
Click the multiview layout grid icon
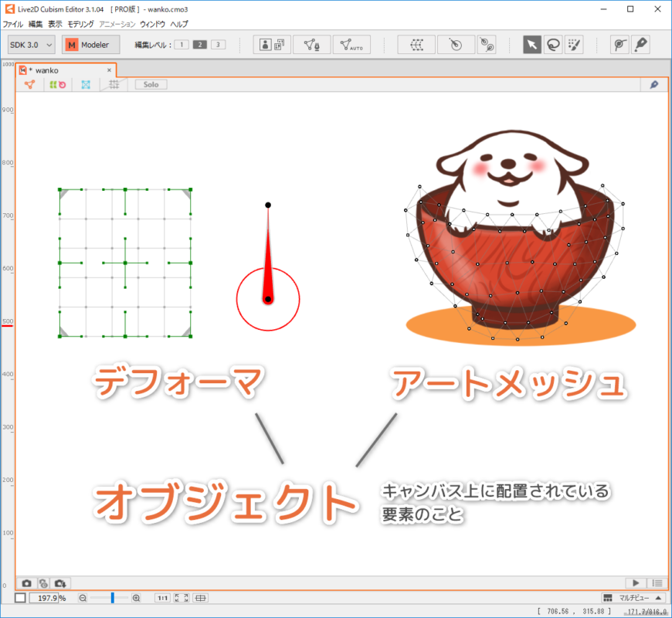607,597
